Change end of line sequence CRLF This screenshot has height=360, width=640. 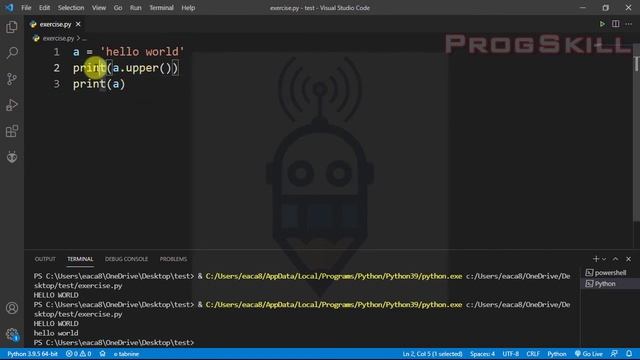533,354
